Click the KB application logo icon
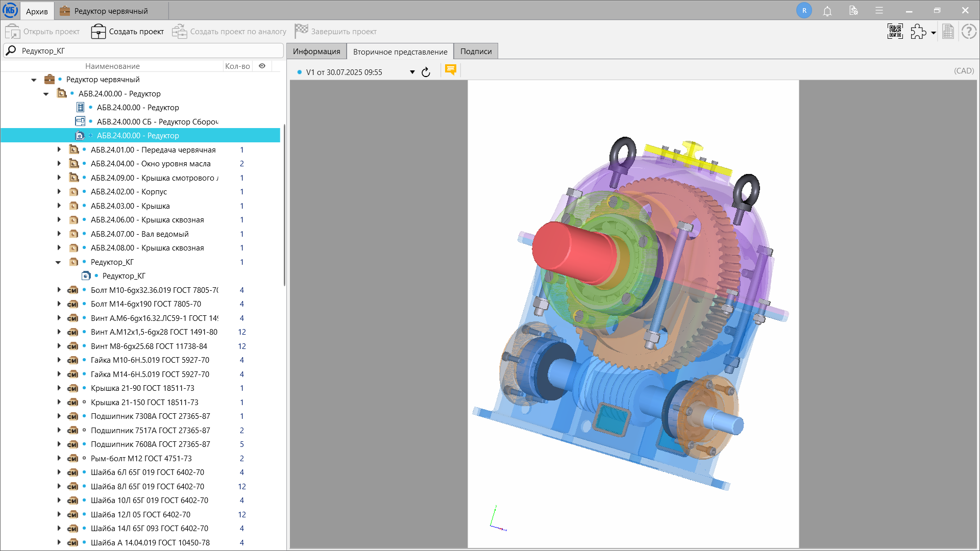 pos(10,10)
